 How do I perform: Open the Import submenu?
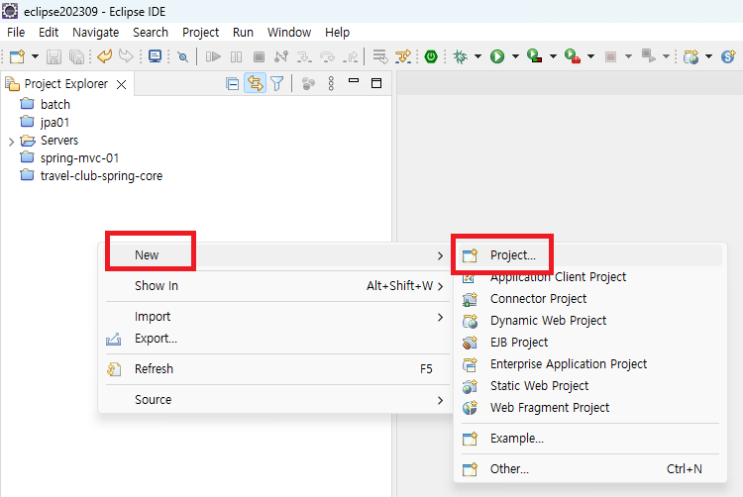tap(276, 316)
